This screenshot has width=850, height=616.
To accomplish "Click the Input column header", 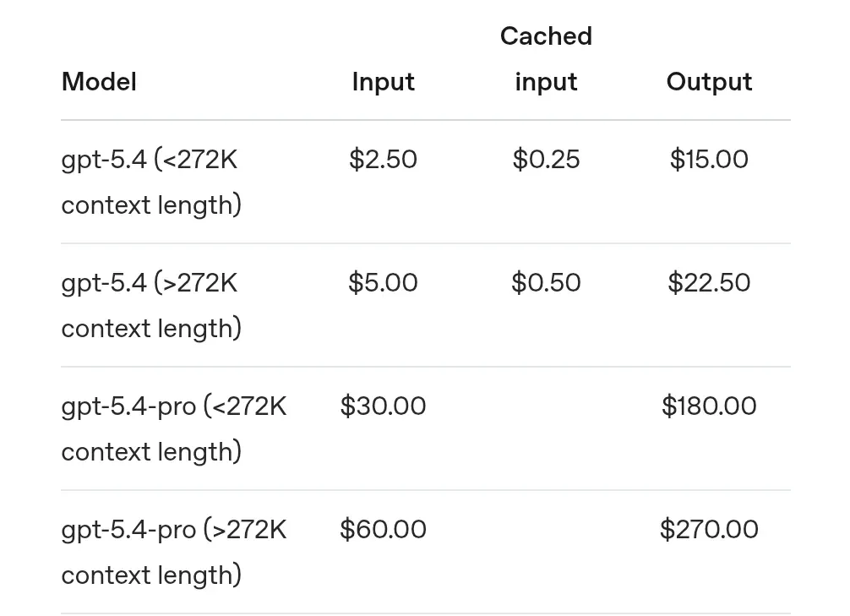I will click(383, 82).
